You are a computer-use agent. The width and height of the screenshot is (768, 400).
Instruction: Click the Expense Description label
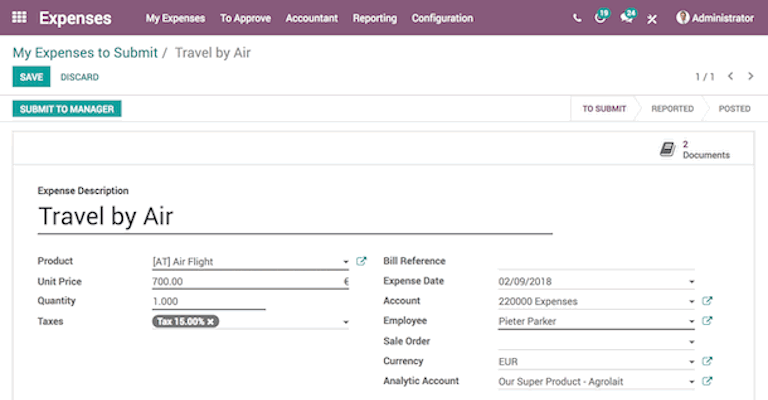83,190
